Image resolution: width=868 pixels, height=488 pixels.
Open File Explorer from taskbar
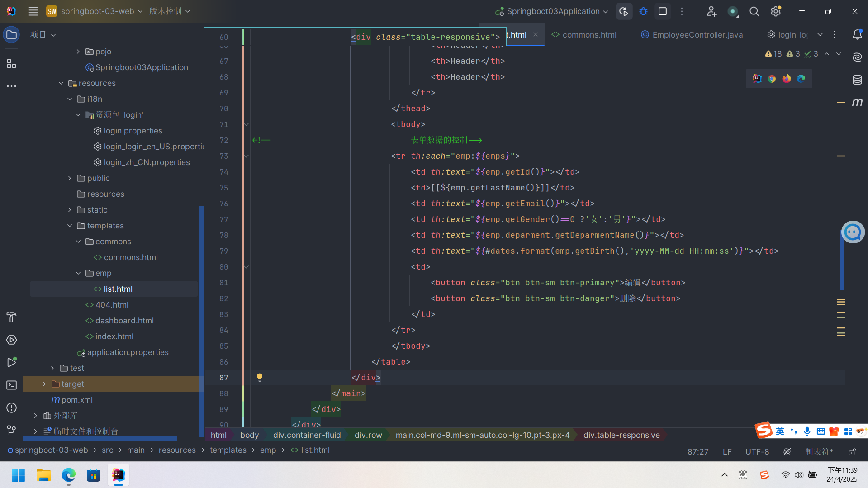44,475
